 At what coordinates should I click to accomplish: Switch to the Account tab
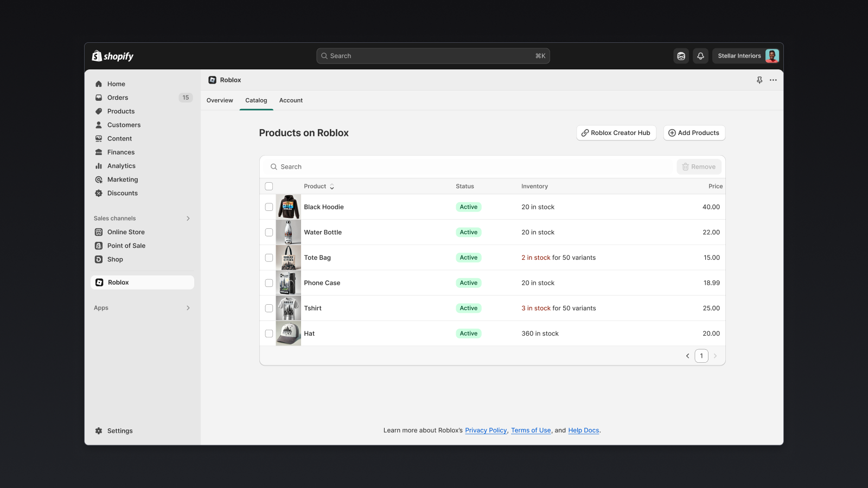pos(291,100)
